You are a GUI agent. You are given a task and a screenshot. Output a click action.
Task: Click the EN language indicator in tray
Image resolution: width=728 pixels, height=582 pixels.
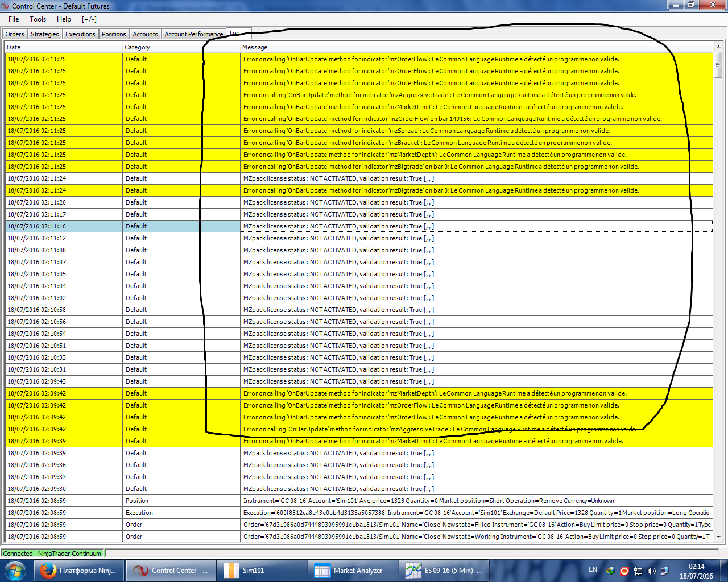click(593, 569)
